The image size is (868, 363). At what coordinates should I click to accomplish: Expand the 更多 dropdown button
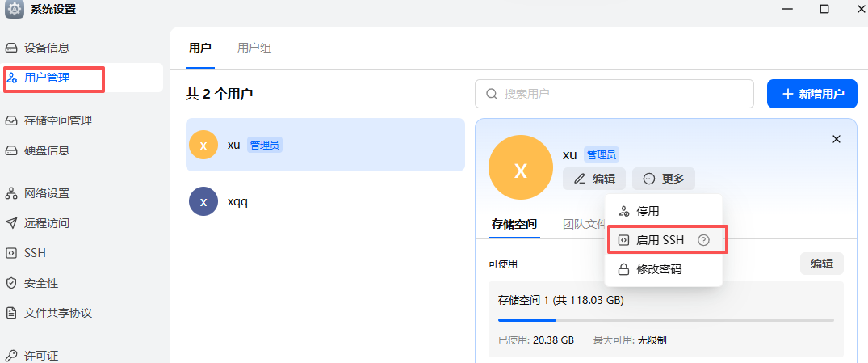[x=663, y=179]
